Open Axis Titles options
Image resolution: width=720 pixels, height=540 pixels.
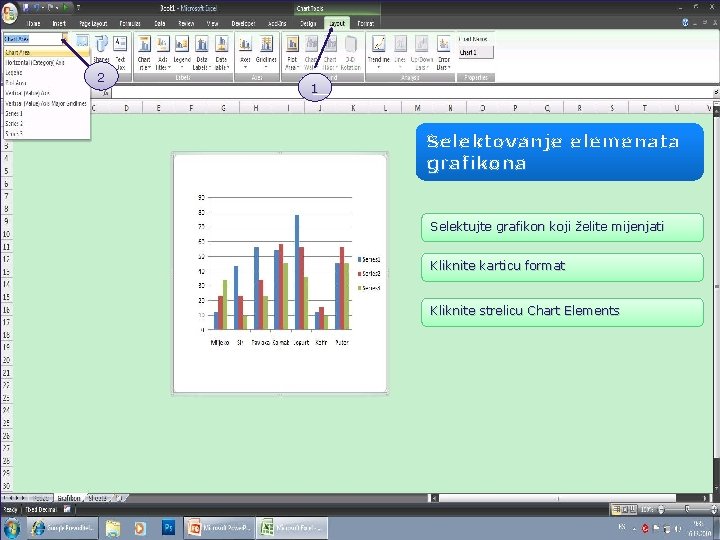click(x=163, y=52)
